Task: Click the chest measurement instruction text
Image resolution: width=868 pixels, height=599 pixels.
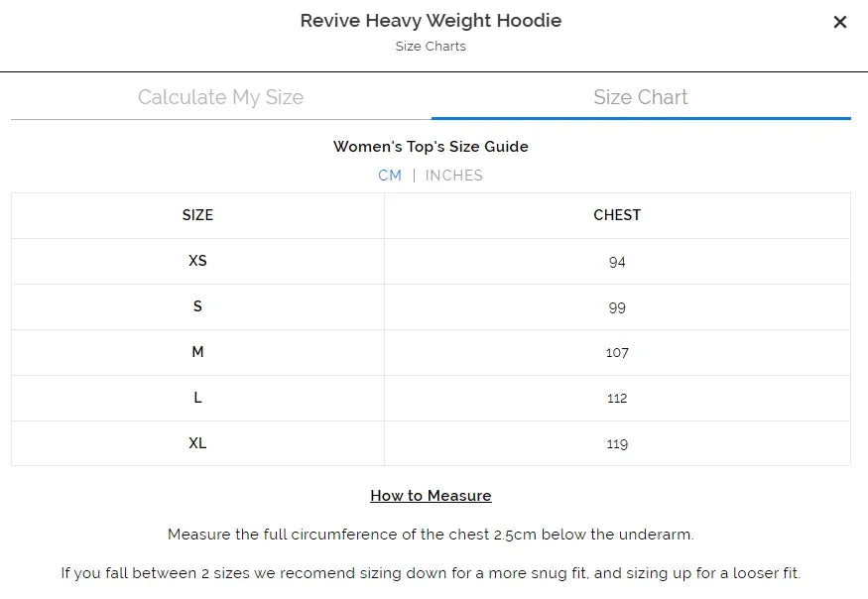Action: [x=431, y=534]
